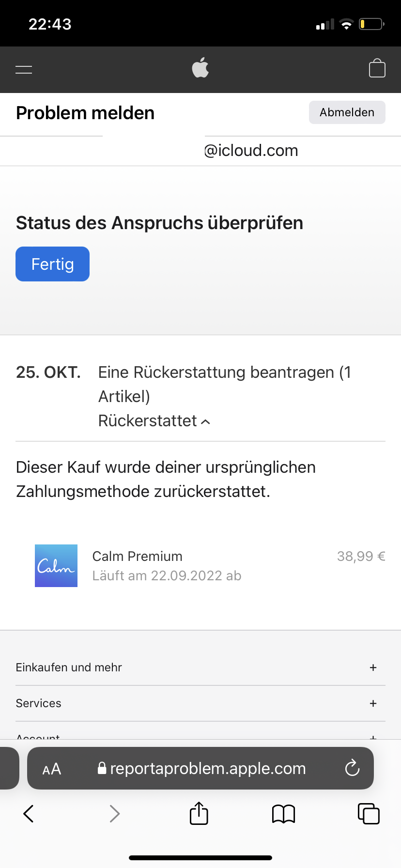This screenshot has height=868, width=401.
Task: Open the AA reader options
Action: pos(52,769)
